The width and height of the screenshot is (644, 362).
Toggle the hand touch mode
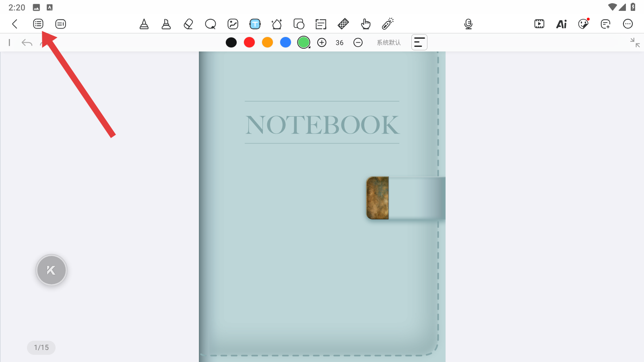tap(365, 24)
